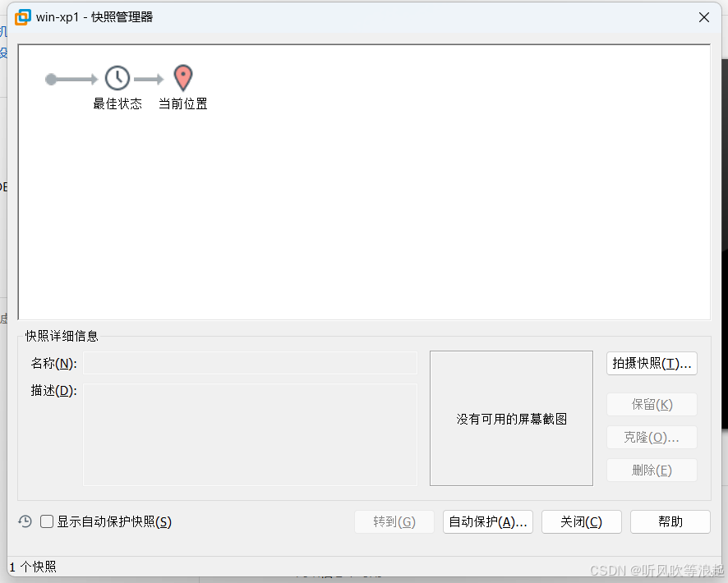Toggle the auto-protect snapshot display option
The height and width of the screenshot is (583, 728).
47,521
